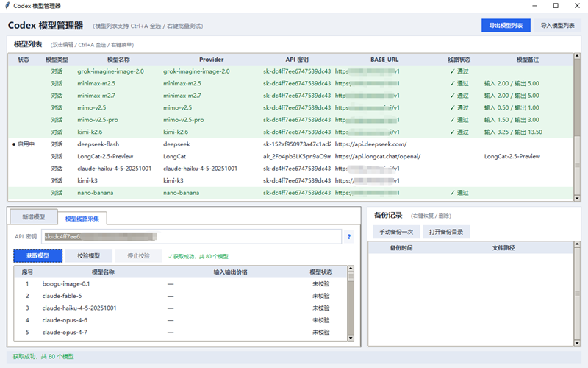This screenshot has height=368, width=588.
Task: Click the API 密钥 input field
Action: (x=191, y=236)
